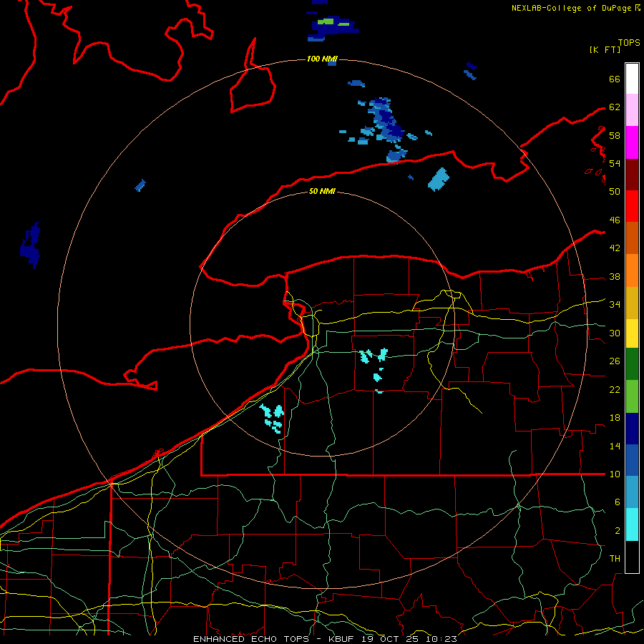Click the dark red 54 kft swatch
Viewport: 644px width, 644px height.
pyautogui.click(x=632, y=175)
